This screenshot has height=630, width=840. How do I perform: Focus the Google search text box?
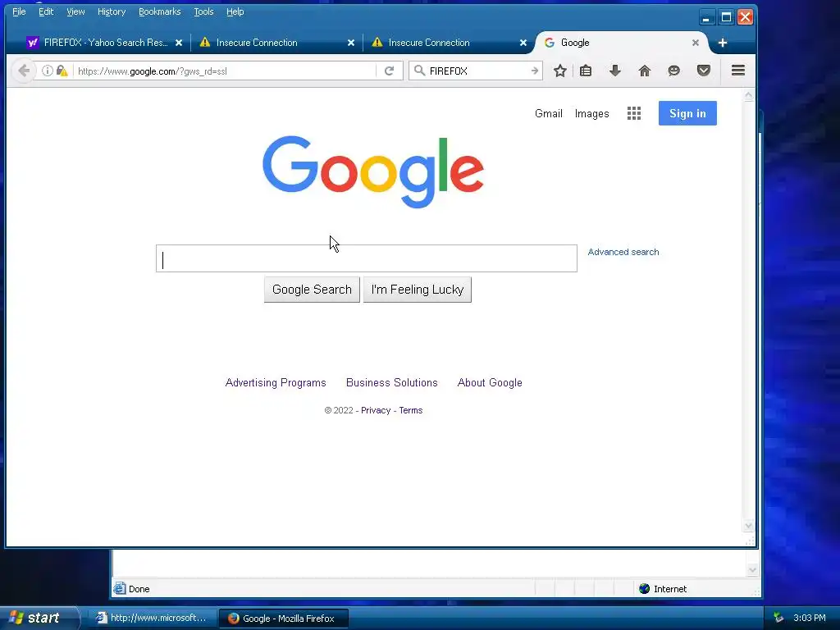[367, 258]
